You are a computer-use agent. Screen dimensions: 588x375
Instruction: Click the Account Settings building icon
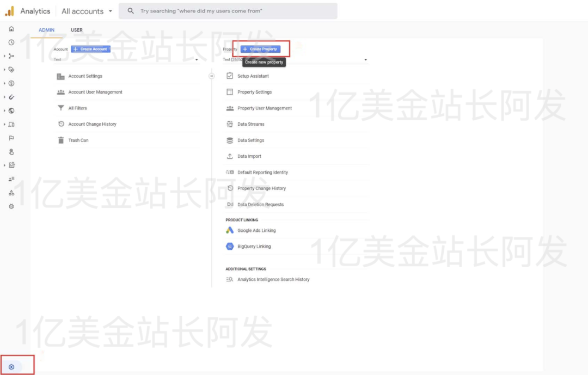[60, 76]
